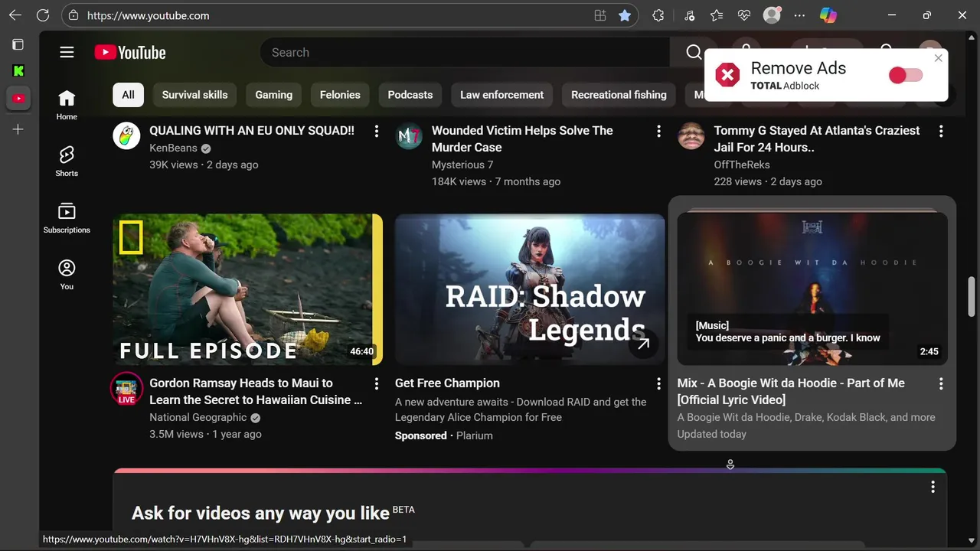
Task: Click the YouTube logo
Action: pos(130,52)
